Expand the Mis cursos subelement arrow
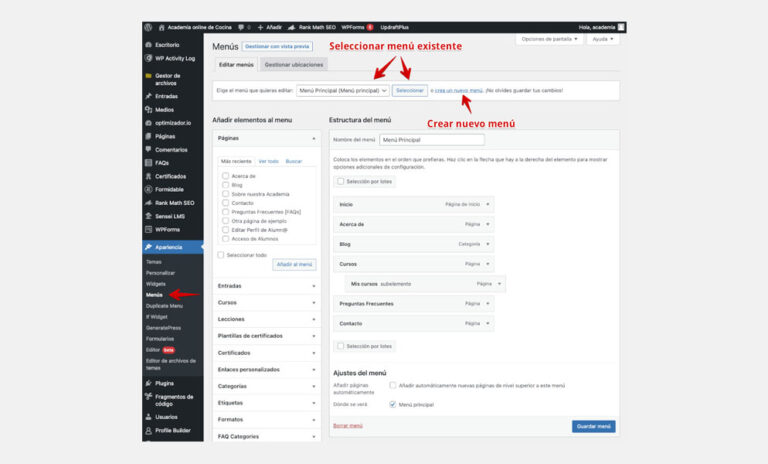 pyautogui.click(x=500, y=284)
